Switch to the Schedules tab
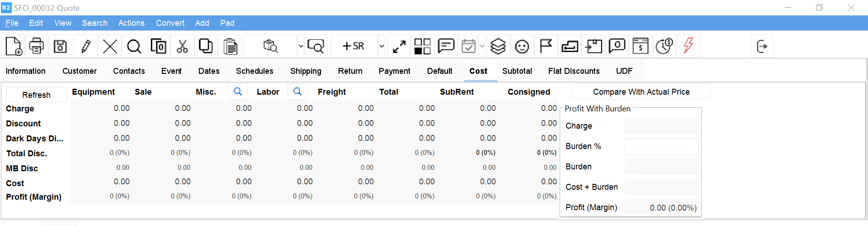Image resolution: width=868 pixels, height=226 pixels. click(x=255, y=71)
